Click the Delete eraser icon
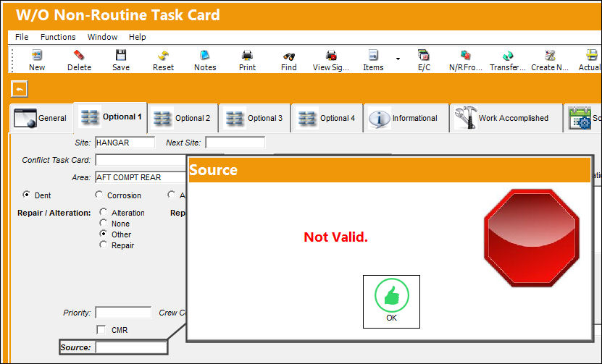Screen dimensions: 602x364 coord(79,56)
